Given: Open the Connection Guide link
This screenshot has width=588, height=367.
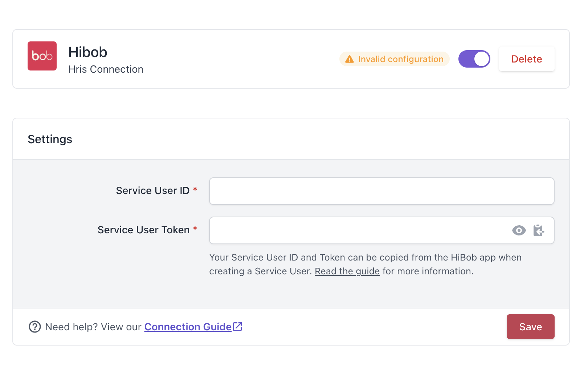Looking at the screenshot, I should coord(188,327).
